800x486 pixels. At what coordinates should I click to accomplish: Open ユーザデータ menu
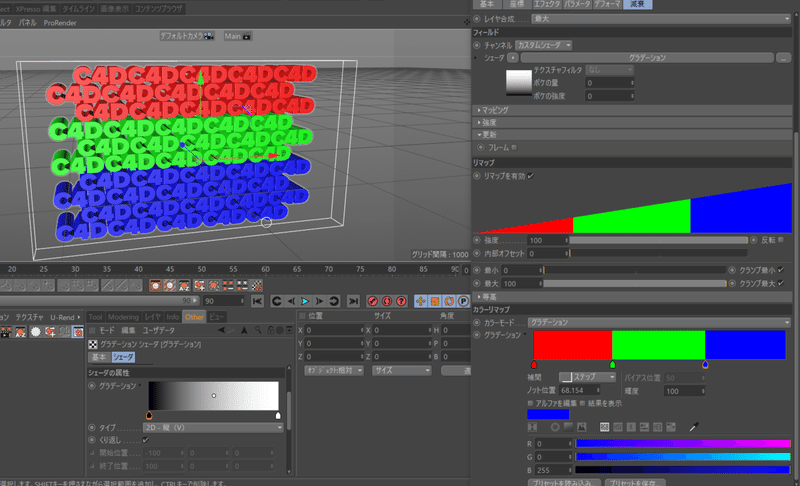[x=159, y=330]
